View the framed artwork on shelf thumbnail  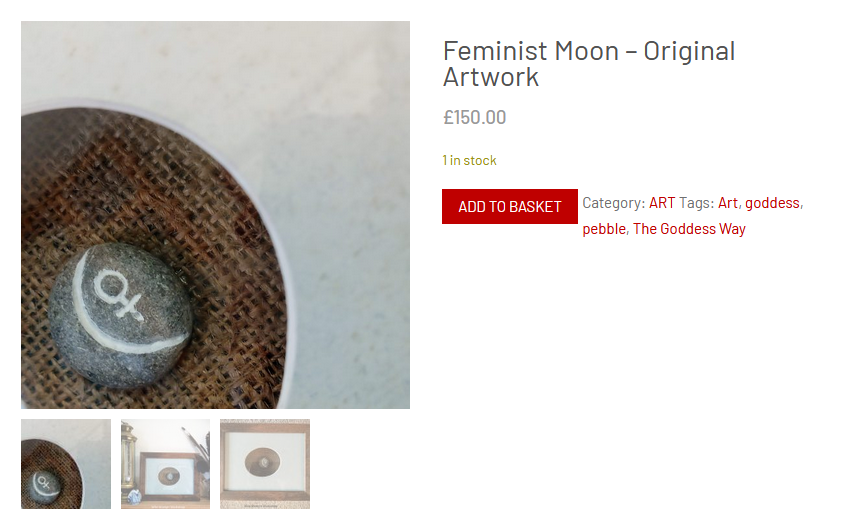click(x=165, y=464)
